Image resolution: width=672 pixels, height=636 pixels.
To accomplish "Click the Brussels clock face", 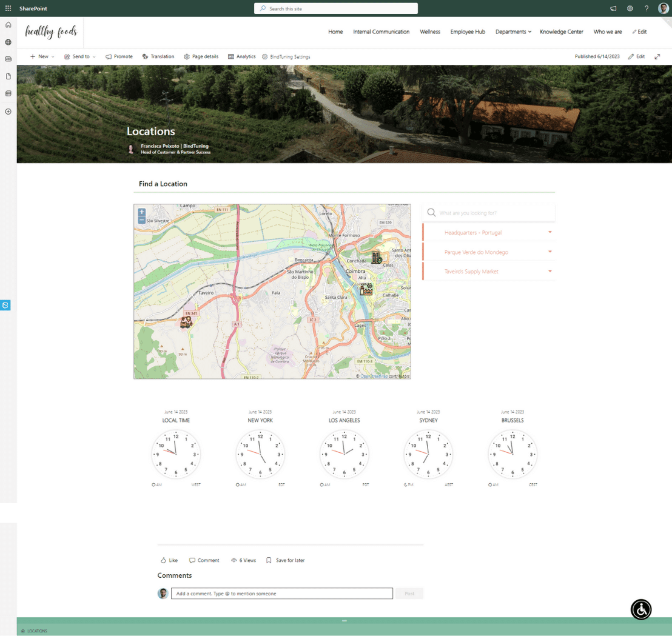I will click(512, 454).
